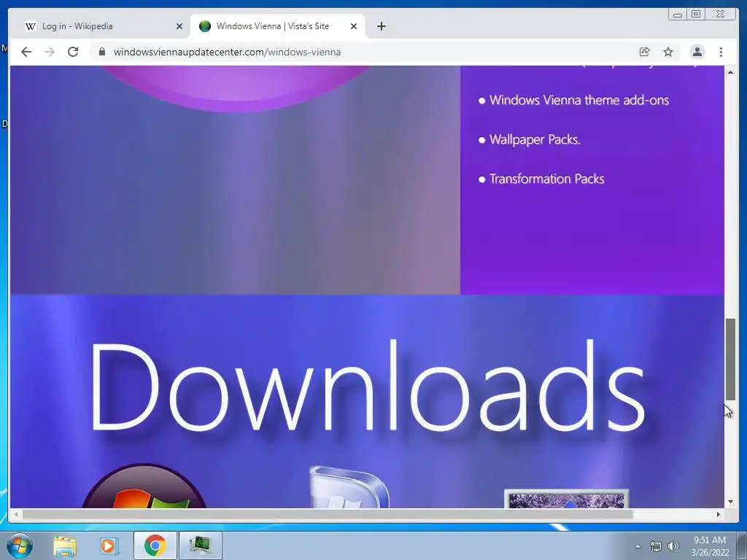
Task: Click the scroll up arrow
Action: (x=730, y=72)
